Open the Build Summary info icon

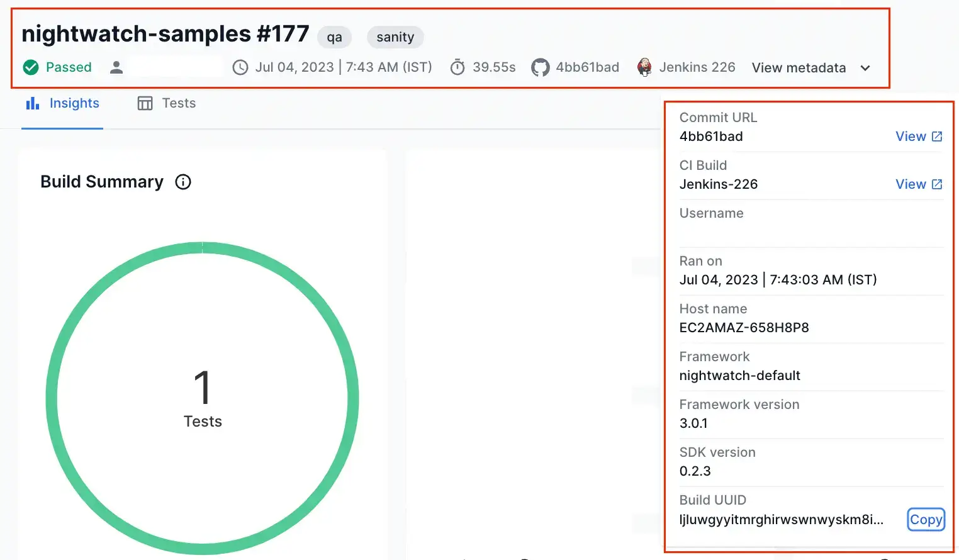[x=183, y=182]
